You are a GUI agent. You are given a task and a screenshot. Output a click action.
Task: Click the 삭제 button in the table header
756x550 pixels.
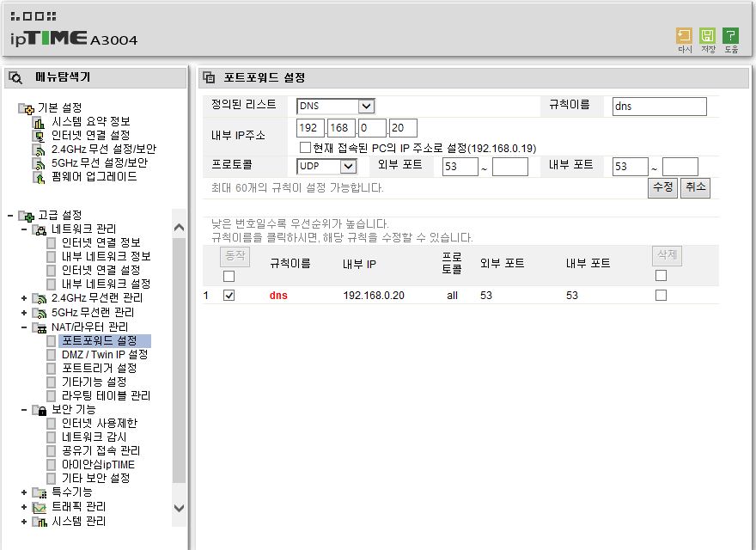668,255
